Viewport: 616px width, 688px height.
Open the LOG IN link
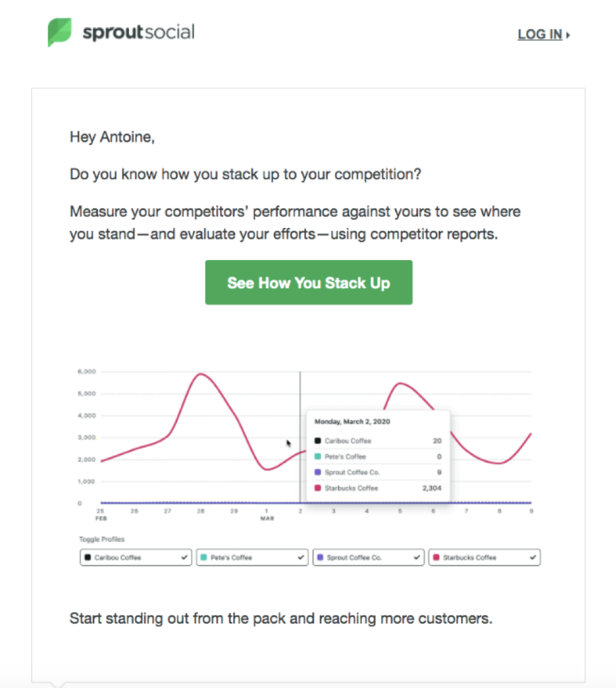[x=539, y=35]
